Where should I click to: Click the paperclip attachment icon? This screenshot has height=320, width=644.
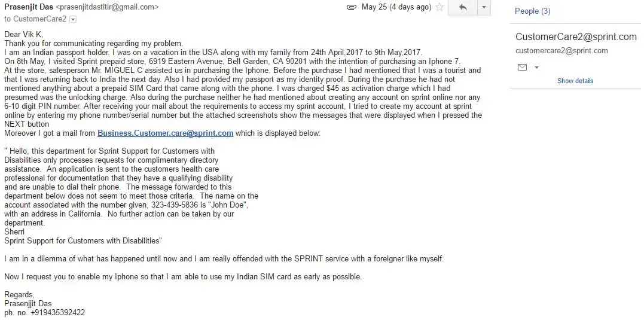tap(351, 8)
